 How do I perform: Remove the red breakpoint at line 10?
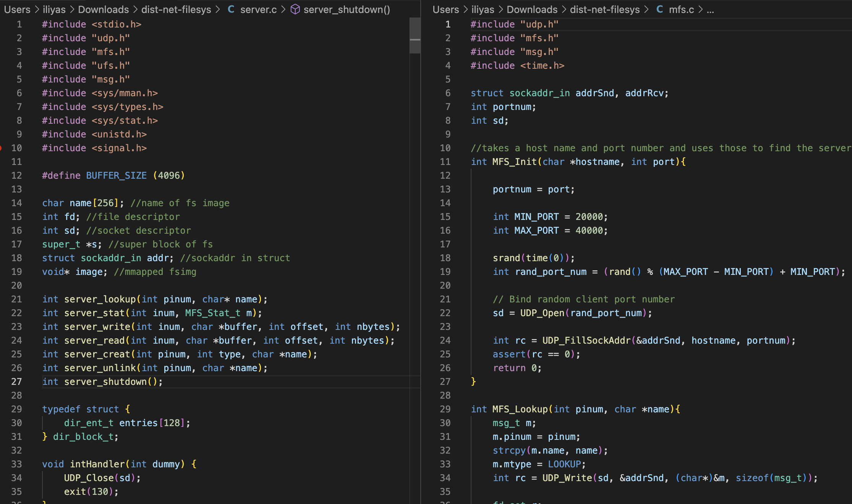pyautogui.click(x=1, y=148)
